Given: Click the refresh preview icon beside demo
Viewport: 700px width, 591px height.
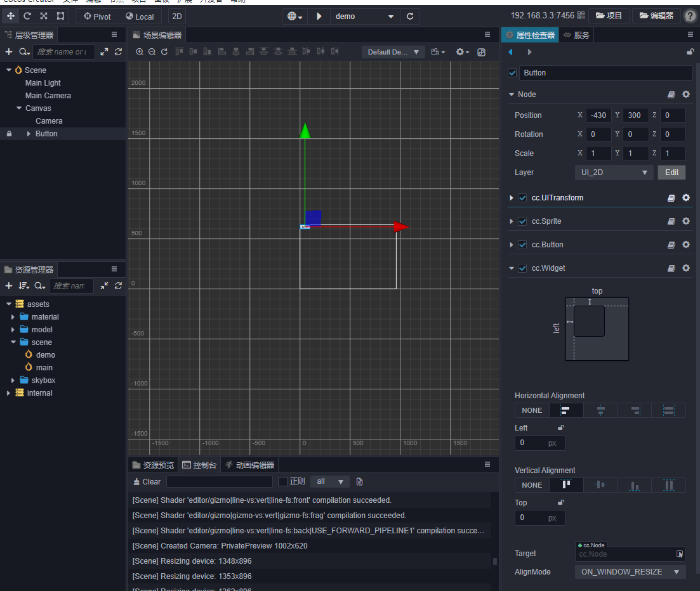Looking at the screenshot, I should (x=410, y=16).
